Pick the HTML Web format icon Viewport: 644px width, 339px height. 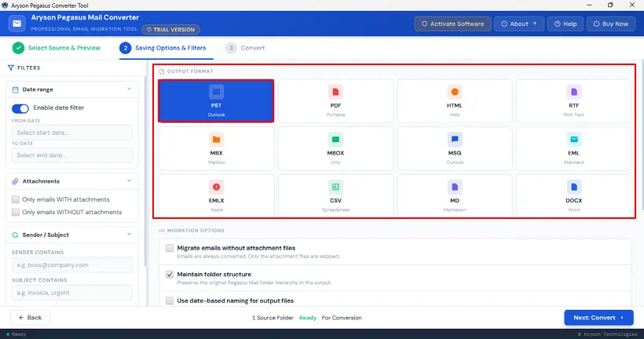click(455, 92)
